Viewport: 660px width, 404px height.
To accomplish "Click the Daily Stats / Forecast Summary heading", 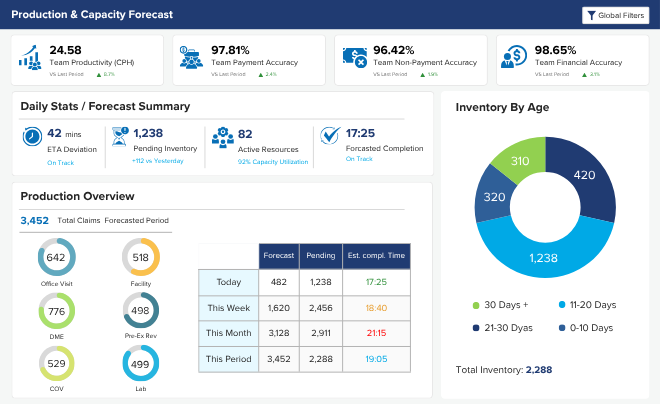I will (x=105, y=106).
